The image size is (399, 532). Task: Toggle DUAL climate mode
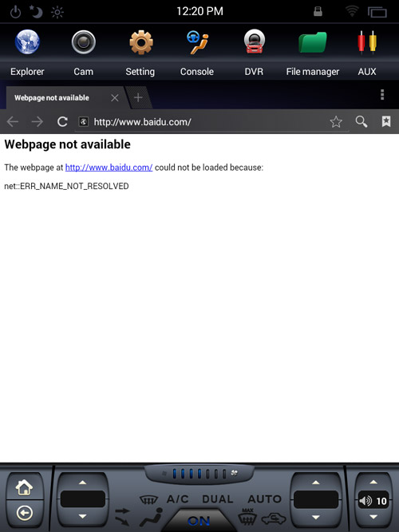pos(218,499)
